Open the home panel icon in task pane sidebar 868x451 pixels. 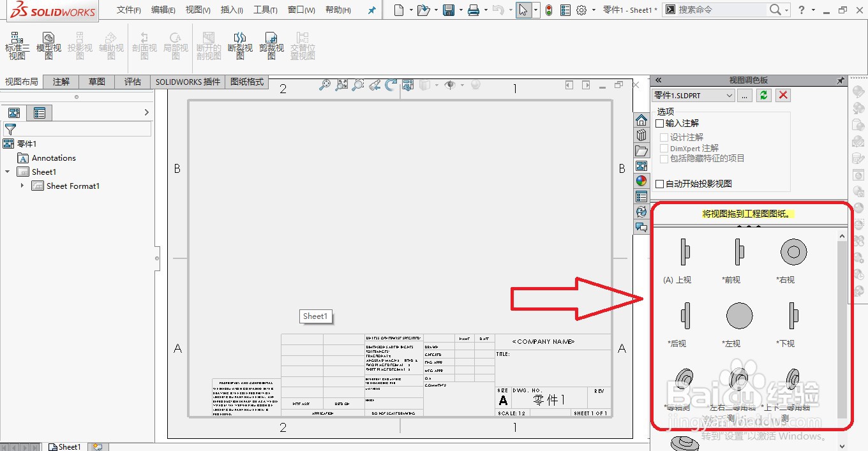tap(642, 119)
